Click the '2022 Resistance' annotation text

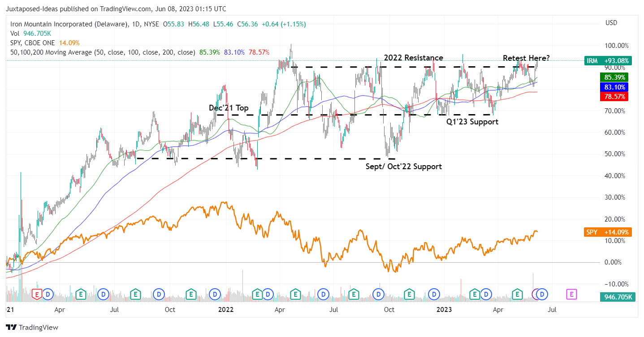coord(414,58)
